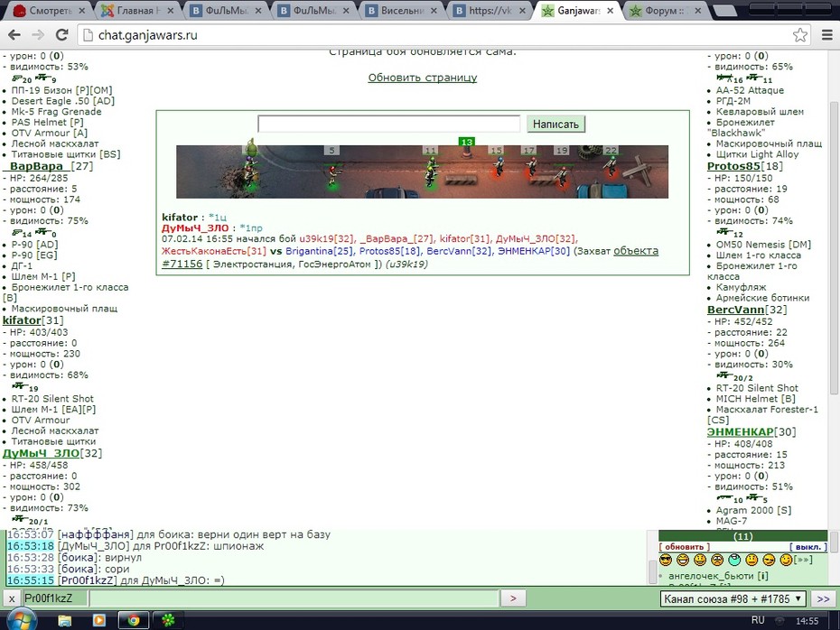Insert the third grinning smiley
840x630 pixels.
point(700,560)
